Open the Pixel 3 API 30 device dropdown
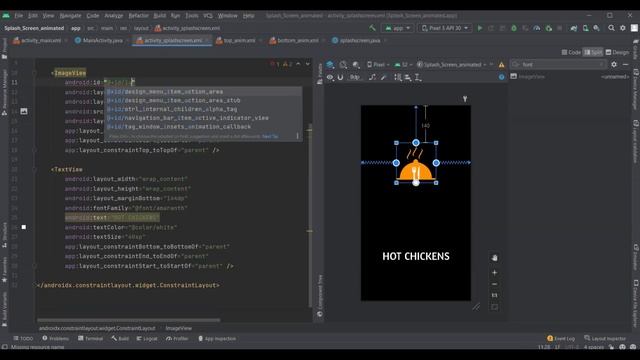Image resolution: width=640 pixels, height=360 pixels. [445, 28]
